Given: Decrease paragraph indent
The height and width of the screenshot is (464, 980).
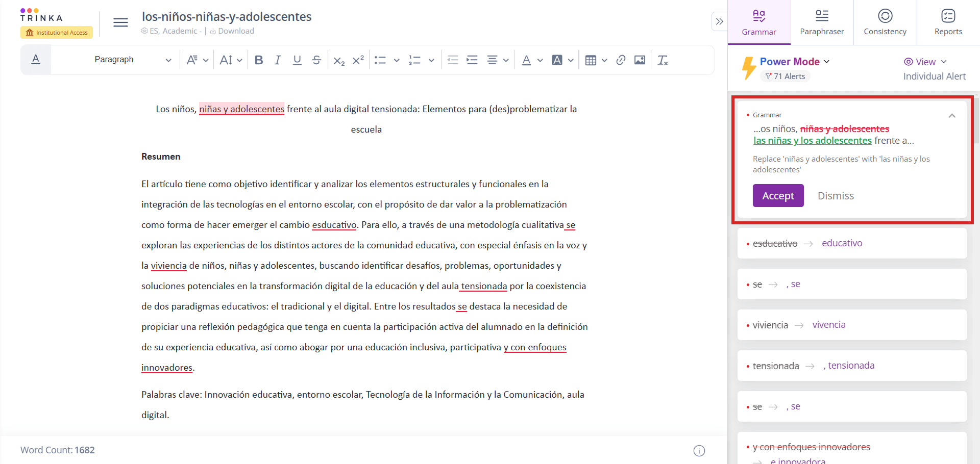Looking at the screenshot, I should pyautogui.click(x=453, y=60).
